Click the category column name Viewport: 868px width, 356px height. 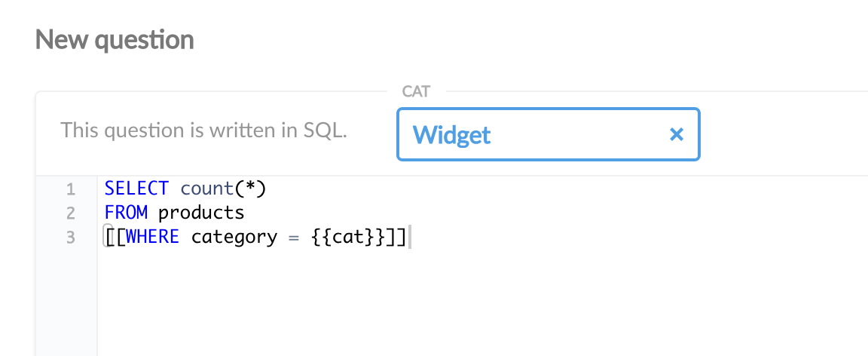(234, 237)
